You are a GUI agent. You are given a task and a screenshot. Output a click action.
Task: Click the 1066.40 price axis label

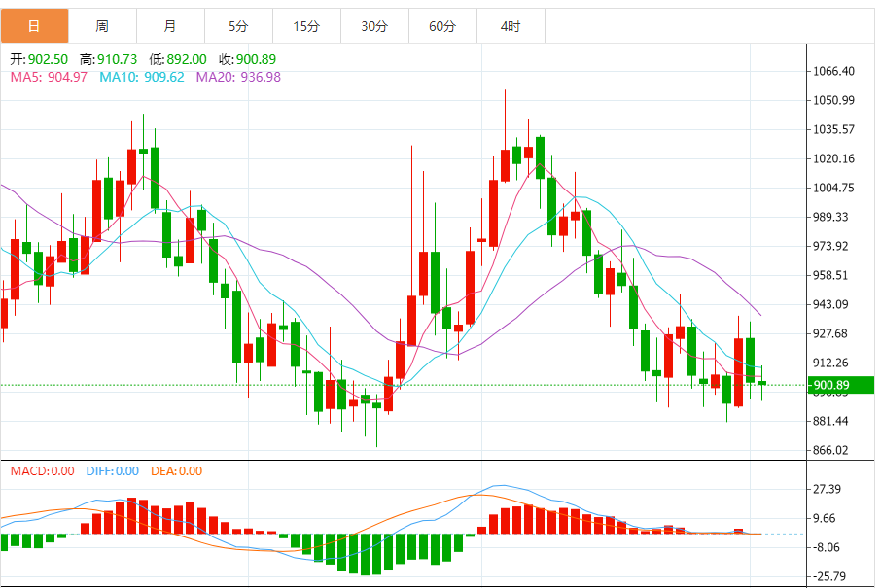pos(834,72)
